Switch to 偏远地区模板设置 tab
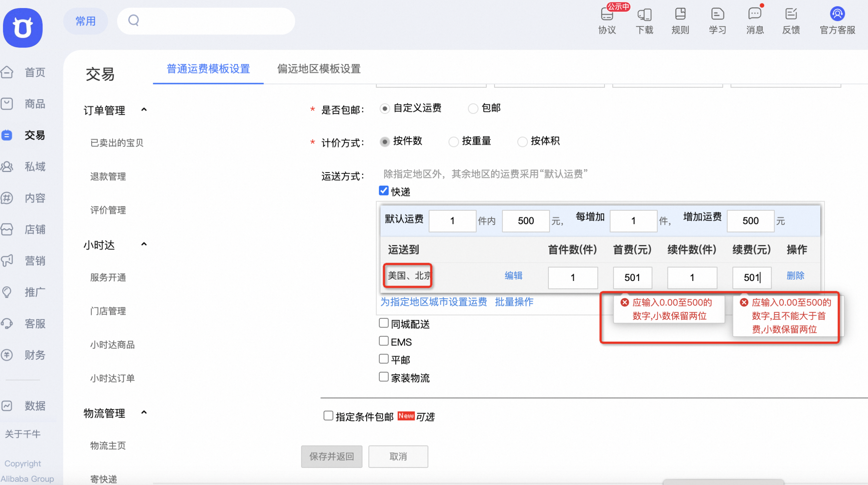868x485 pixels. (319, 69)
